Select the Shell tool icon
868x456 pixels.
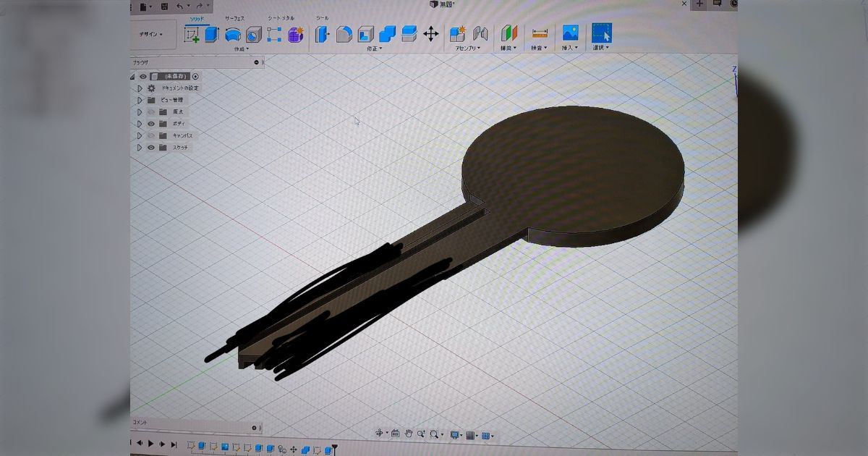366,34
